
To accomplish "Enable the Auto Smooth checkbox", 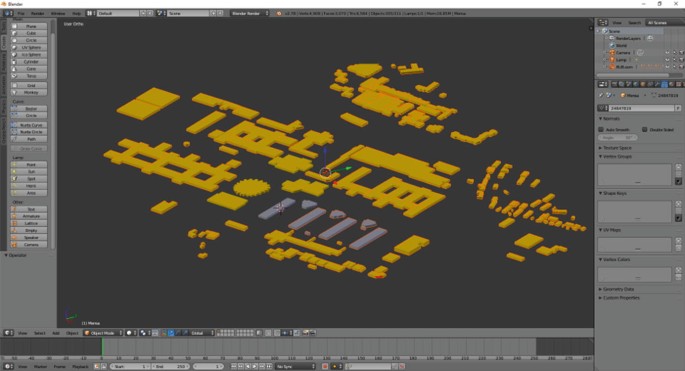I will [x=601, y=130].
